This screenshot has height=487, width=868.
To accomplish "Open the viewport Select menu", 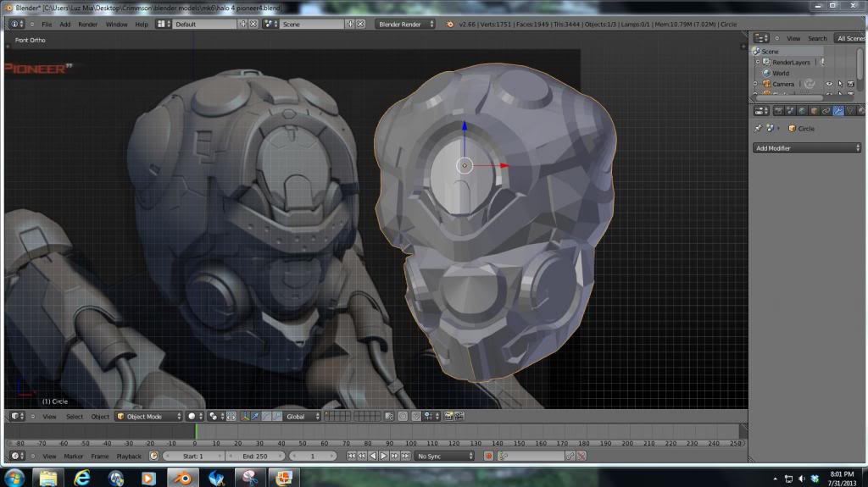I will coord(75,417).
